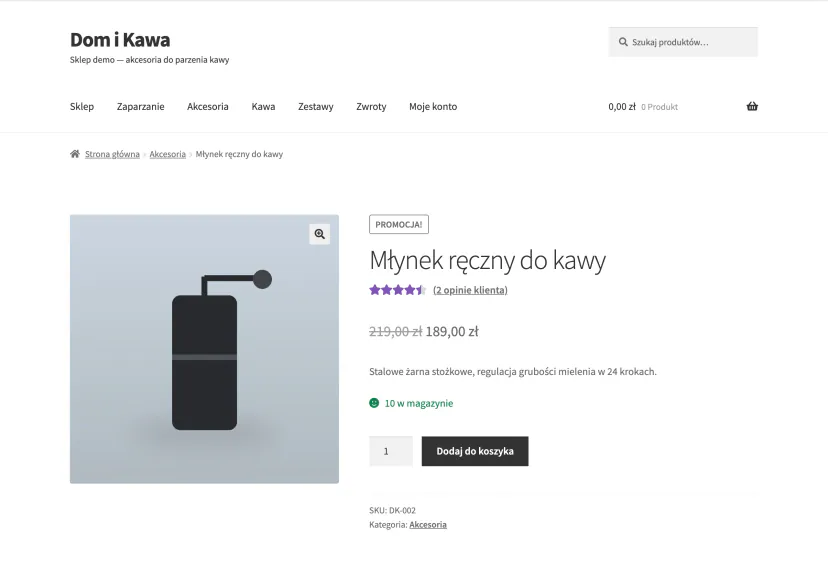Click the shopping basket icon
Screen dimensions: 828x569
coord(752,107)
